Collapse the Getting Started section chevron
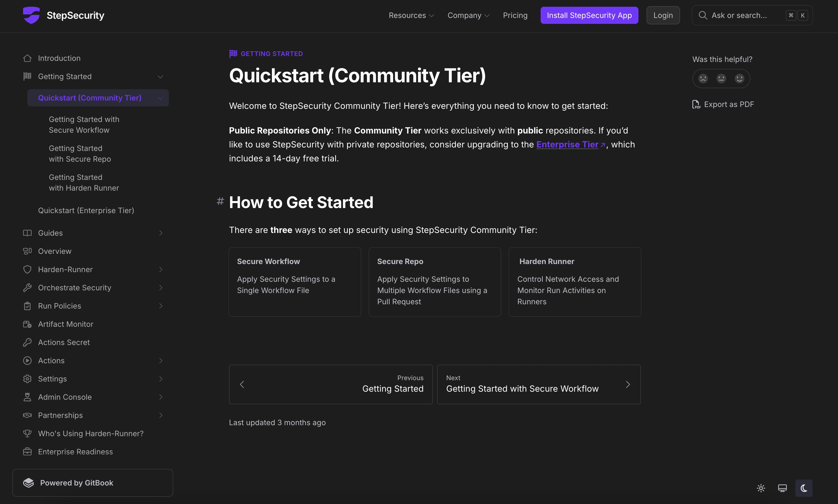This screenshot has height=504, width=838. (x=160, y=77)
